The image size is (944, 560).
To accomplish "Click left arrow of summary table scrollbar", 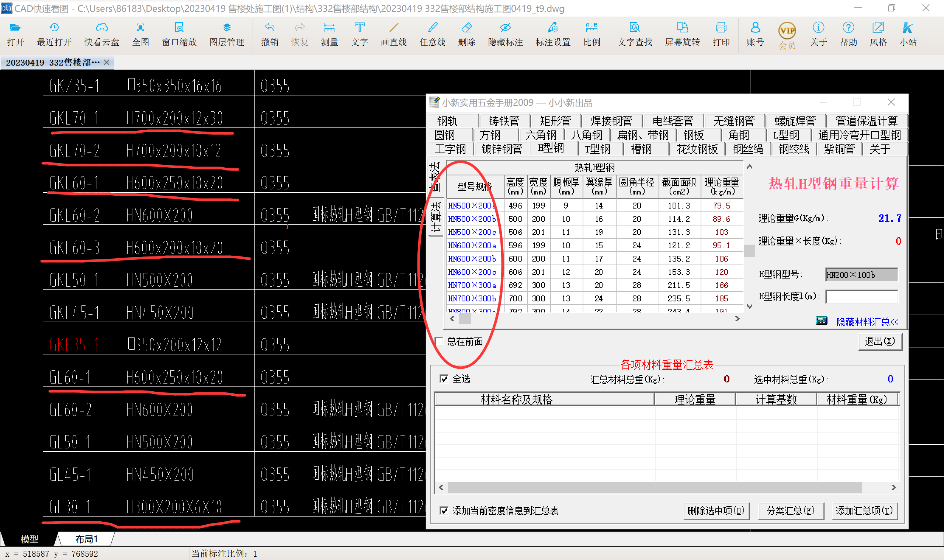I will pos(441,487).
